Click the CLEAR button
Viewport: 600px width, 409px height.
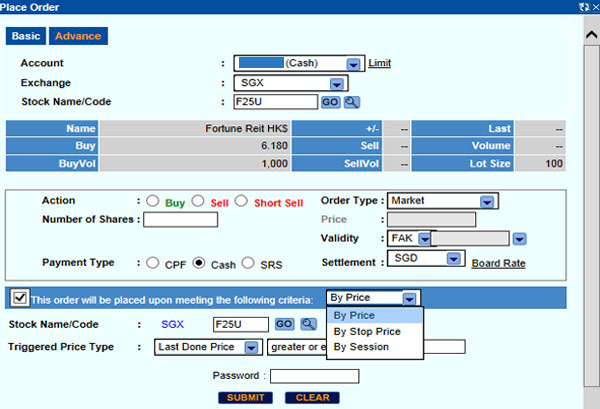pos(312,398)
